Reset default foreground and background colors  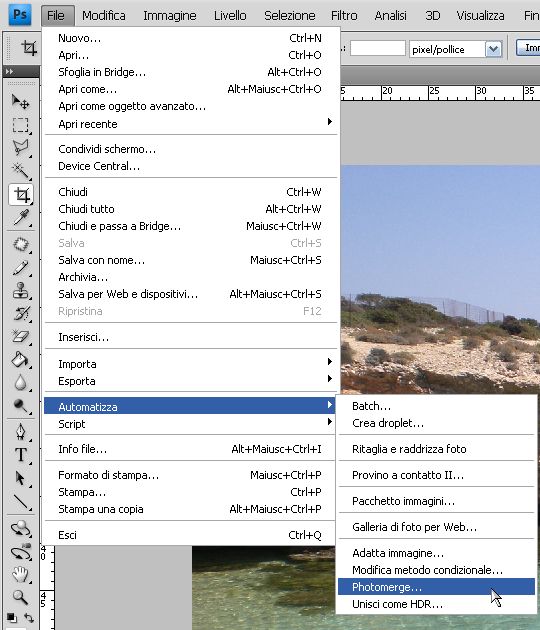coord(12,618)
